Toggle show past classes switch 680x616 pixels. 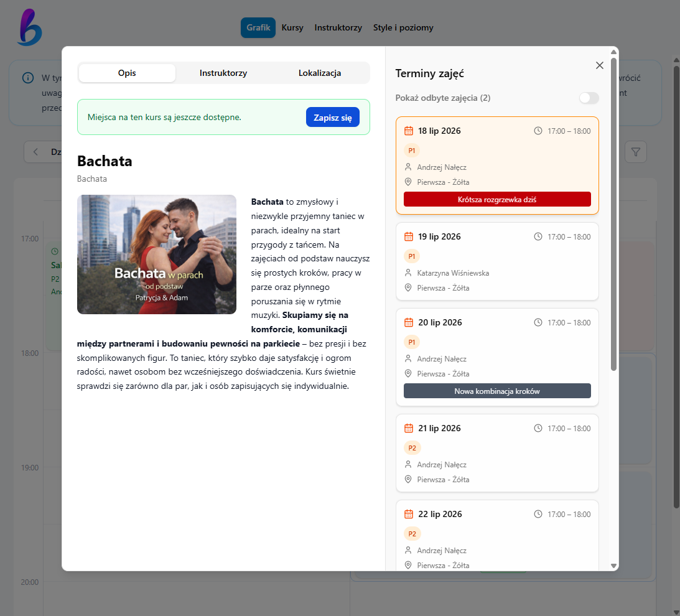pos(589,98)
